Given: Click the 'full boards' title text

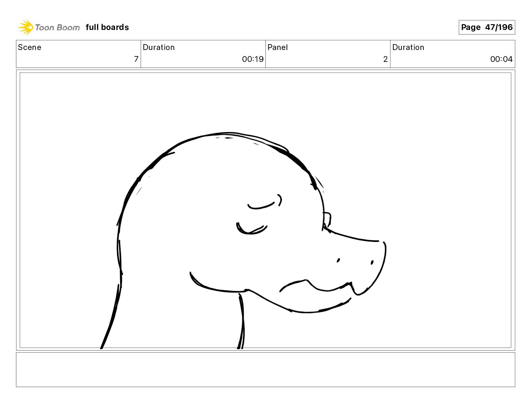Looking at the screenshot, I should point(107,27).
